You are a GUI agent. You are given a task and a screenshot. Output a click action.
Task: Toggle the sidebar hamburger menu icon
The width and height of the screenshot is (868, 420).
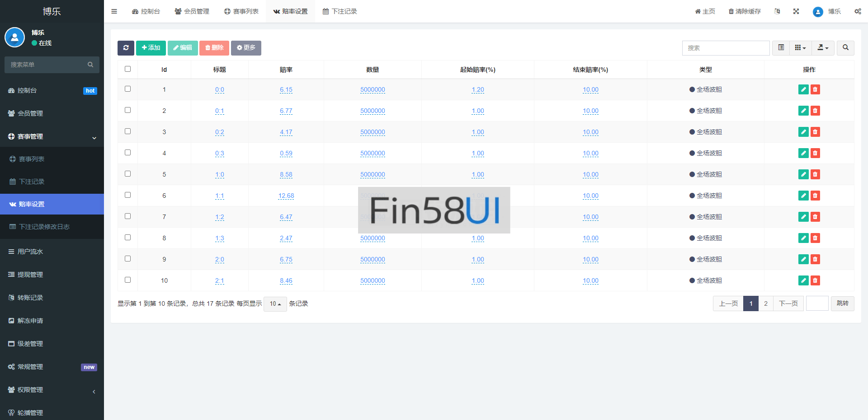pos(114,11)
